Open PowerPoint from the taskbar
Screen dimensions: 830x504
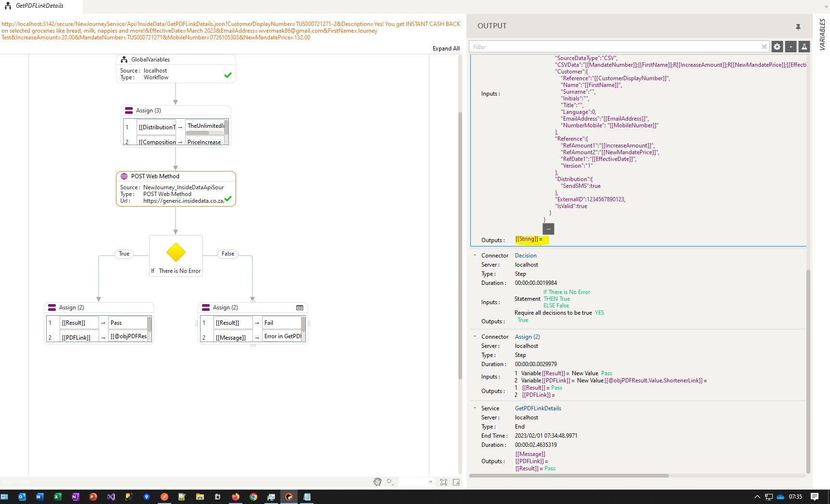pos(93,497)
